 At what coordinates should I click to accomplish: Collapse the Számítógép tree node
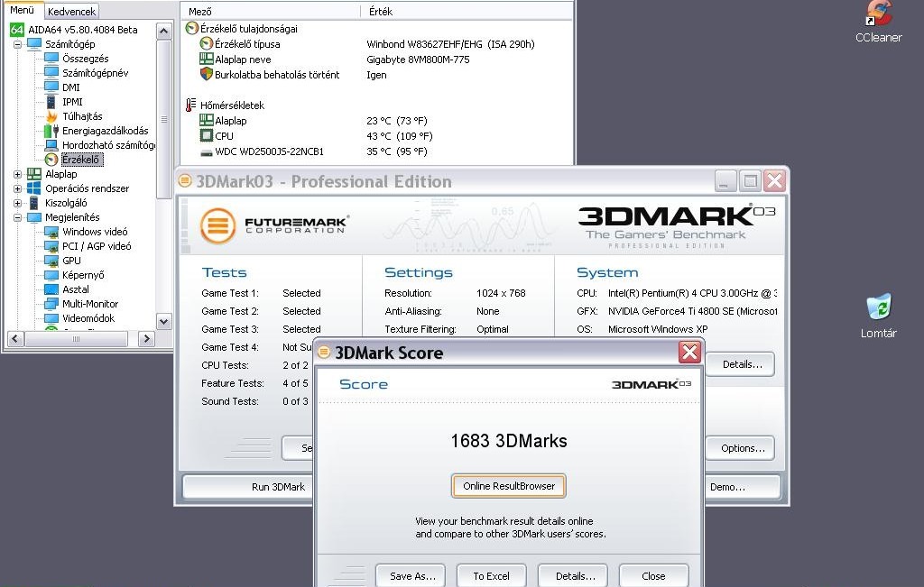(17, 44)
